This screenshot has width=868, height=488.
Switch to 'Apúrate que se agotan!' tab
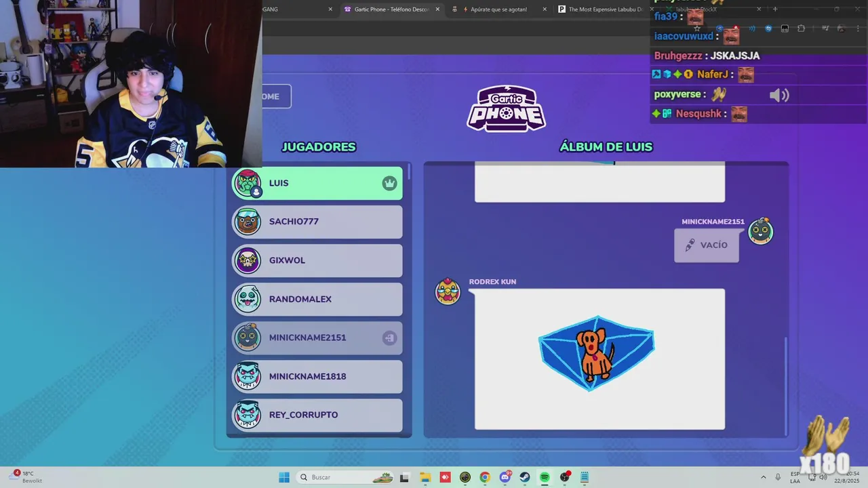pyautogui.click(x=498, y=9)
